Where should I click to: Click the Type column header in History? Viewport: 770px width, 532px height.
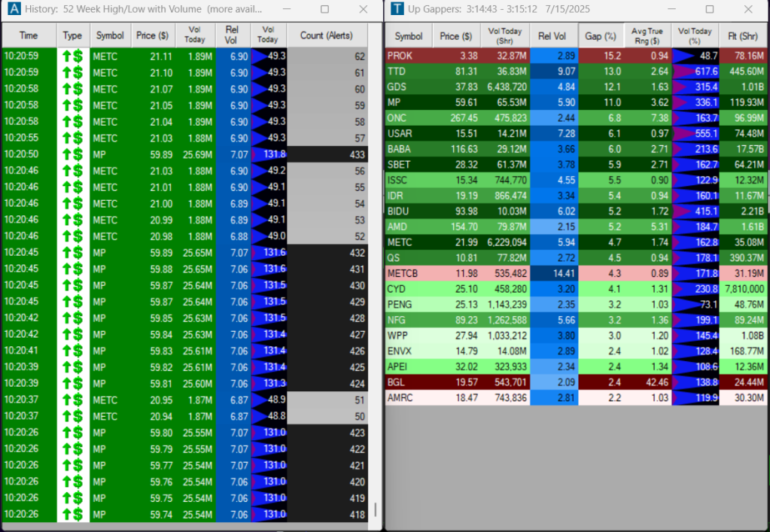(x=73, y=35)
